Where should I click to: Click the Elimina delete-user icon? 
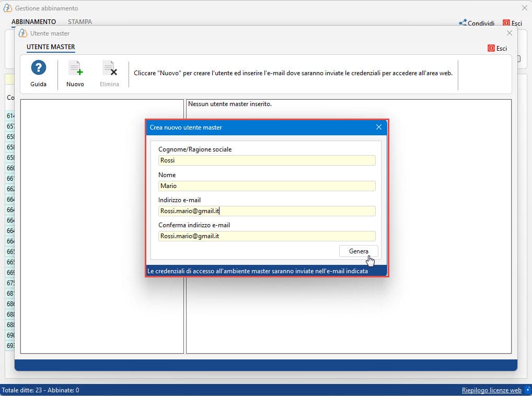coord(109,68)
